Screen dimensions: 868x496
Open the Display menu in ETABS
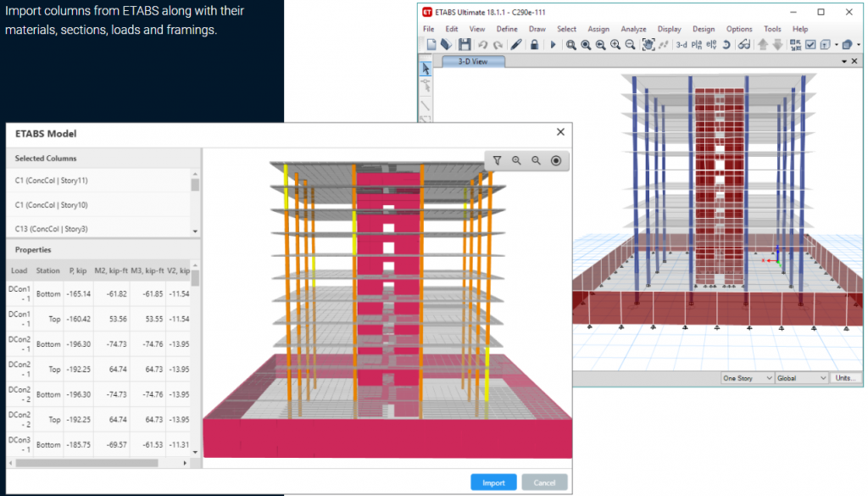point(670,29)
